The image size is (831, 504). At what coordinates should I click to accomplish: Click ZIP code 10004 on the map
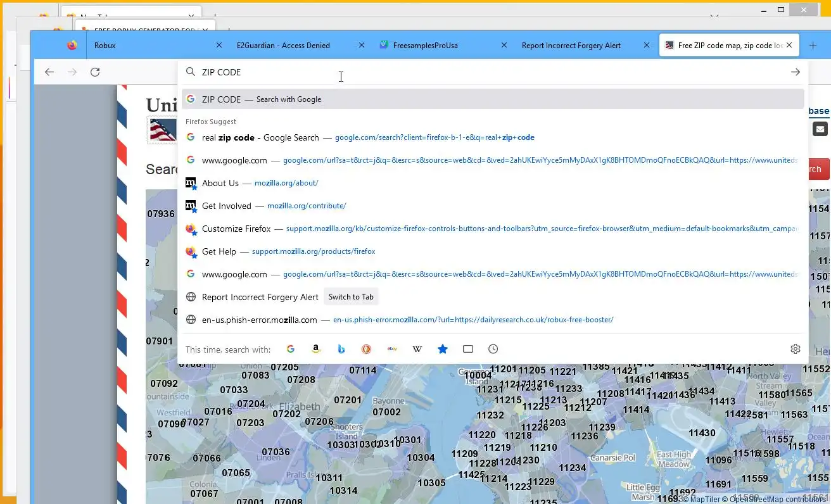pyautogui.click(x=478, y=375)
